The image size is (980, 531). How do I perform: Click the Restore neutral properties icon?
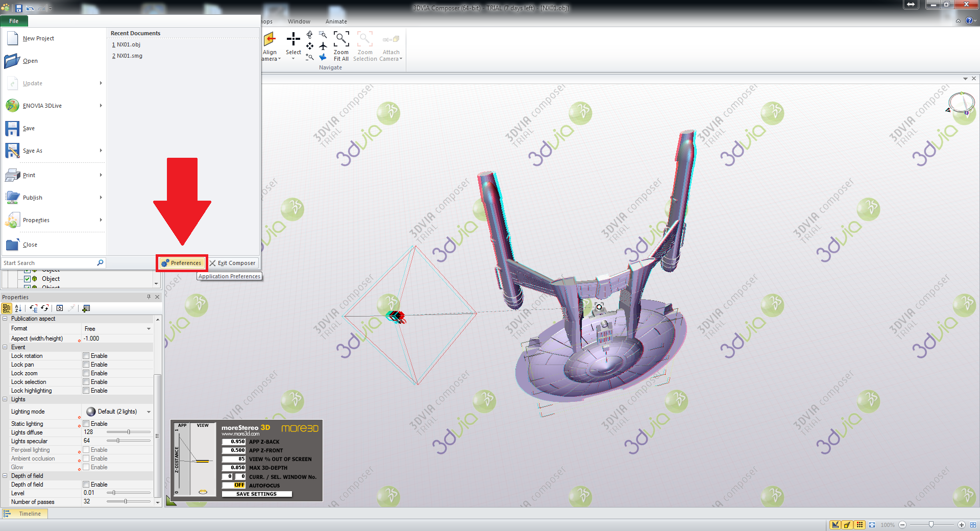coord(60,308)
